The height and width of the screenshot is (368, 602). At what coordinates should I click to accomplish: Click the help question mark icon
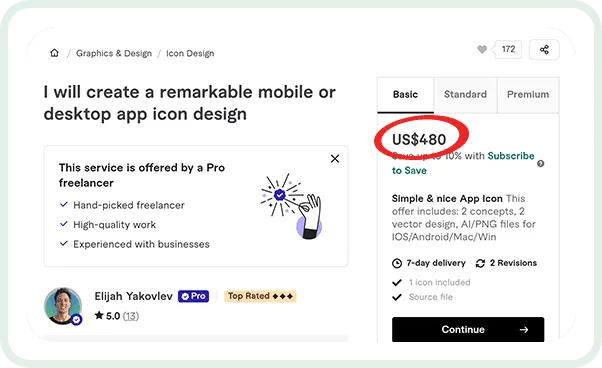click(541, 164)
